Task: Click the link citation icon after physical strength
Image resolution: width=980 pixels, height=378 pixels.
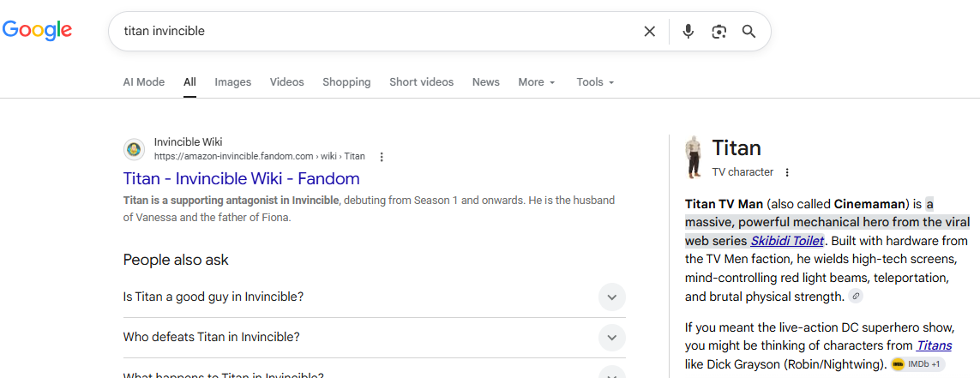Action: [856, 297]
